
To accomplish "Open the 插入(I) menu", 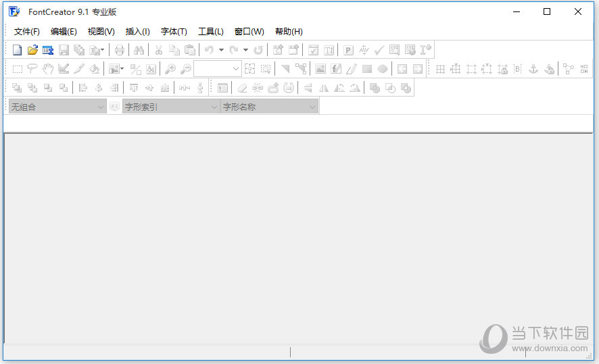I will (137, 31).
